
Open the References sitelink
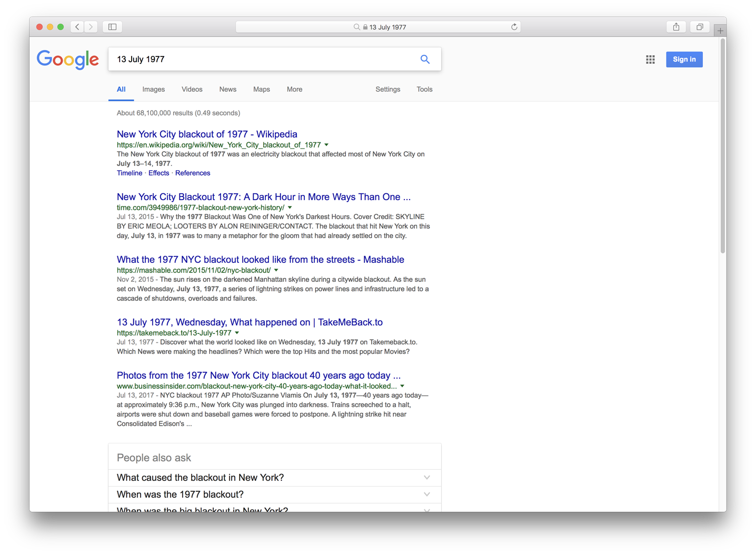[x=193, y=173]
